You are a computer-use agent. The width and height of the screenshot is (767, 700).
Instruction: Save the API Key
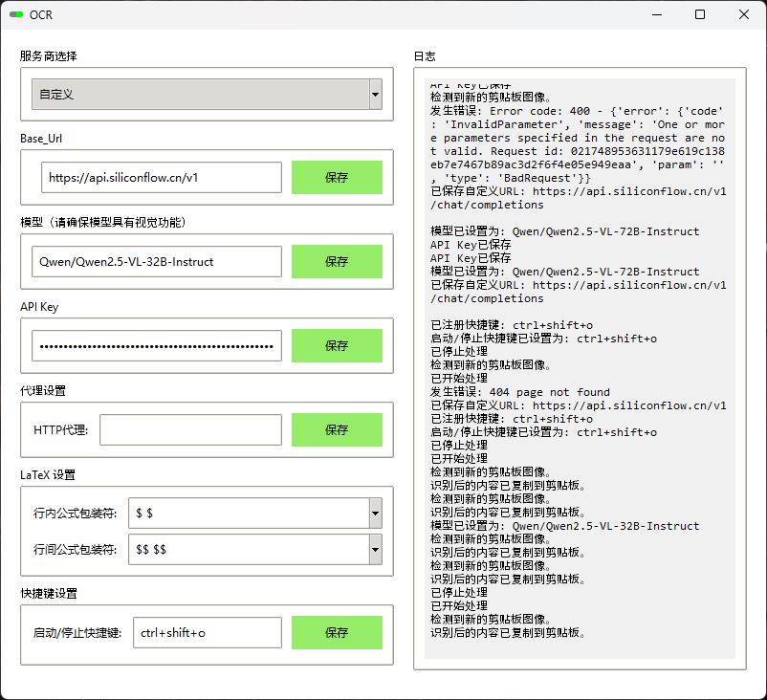[337, 346]
